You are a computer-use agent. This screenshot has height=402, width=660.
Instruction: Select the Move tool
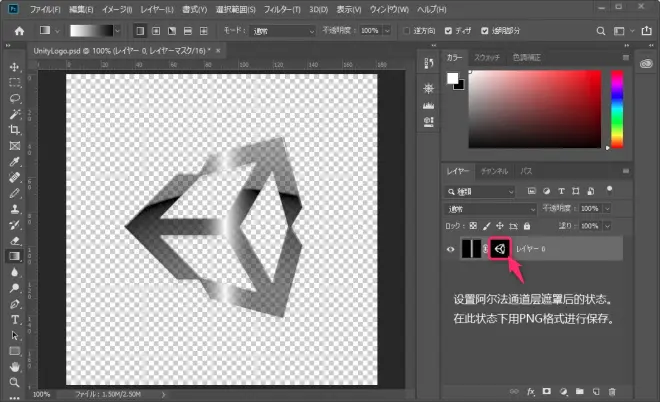(15, 67)
